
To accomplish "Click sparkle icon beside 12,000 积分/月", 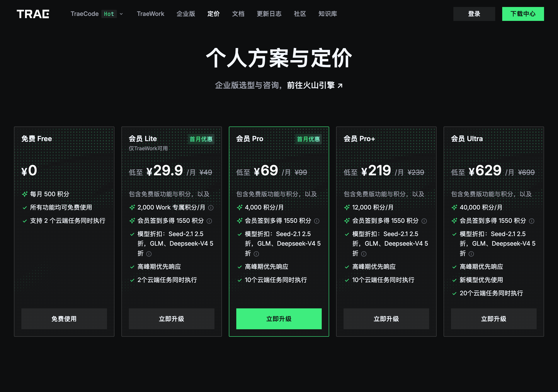I will coord(347,207).
